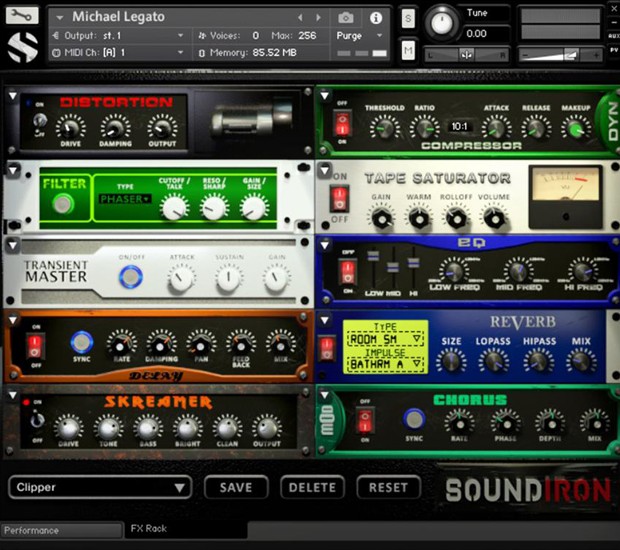Toggle the Skreamer on/off switch

37,420
